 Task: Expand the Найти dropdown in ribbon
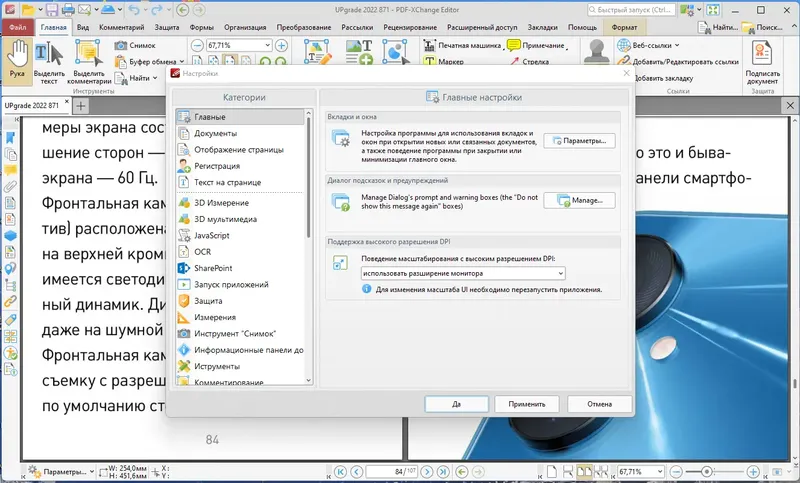click(155, 78)
